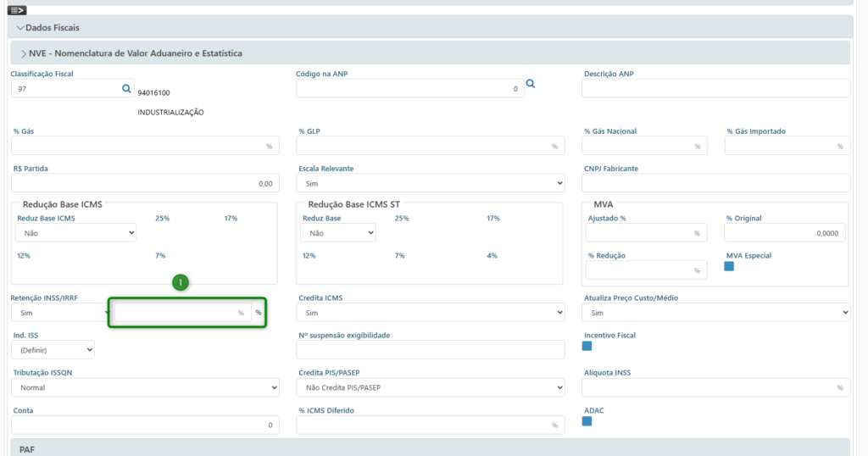Open the Credita PIS/PASEP dropdown
Viewport: 868px width, 456px height.
coord(431,387)
